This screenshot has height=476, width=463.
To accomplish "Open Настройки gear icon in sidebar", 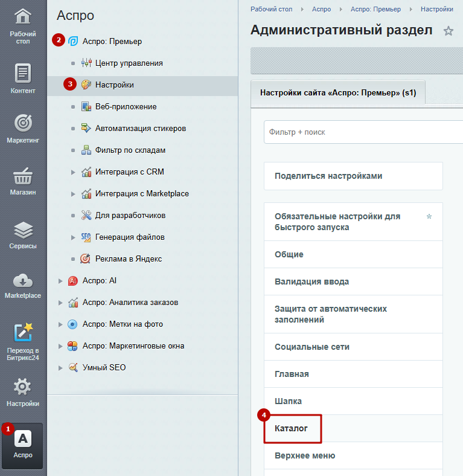I will pyautogui.click(x=22, y=387).
